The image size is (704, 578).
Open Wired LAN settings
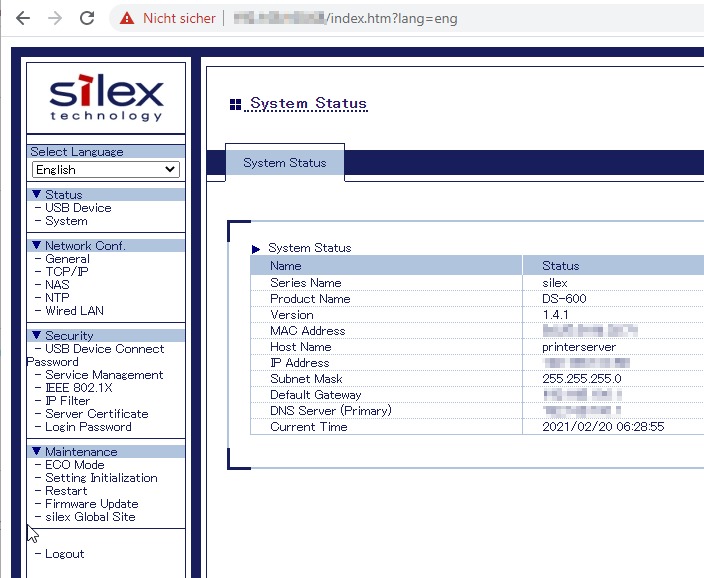click(75, 311)
